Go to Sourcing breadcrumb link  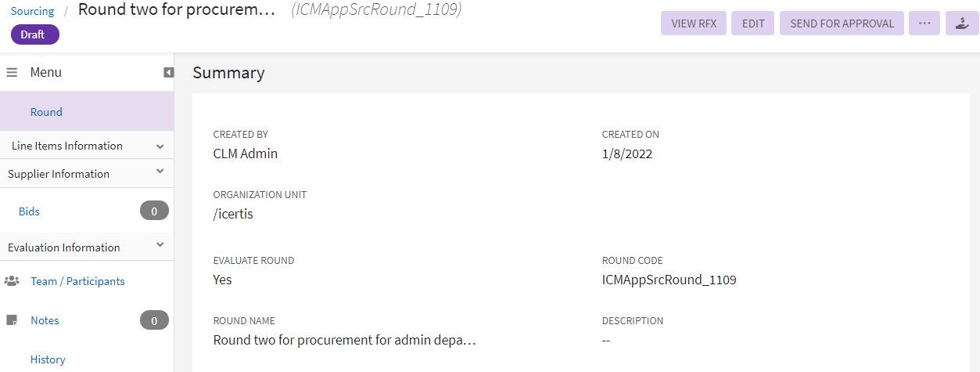(32, 11)
